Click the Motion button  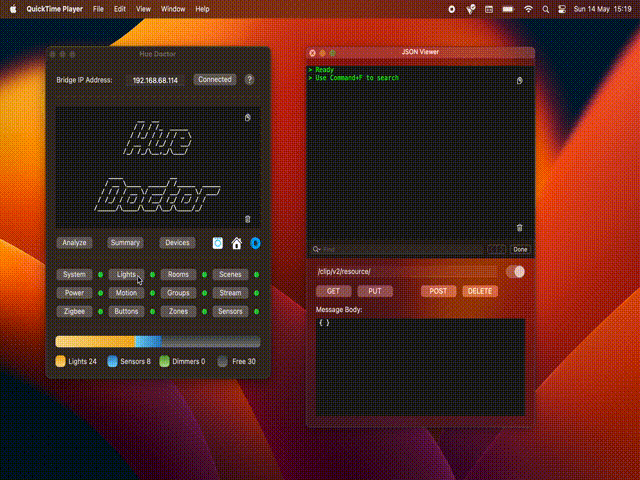[x=126, y=293]
